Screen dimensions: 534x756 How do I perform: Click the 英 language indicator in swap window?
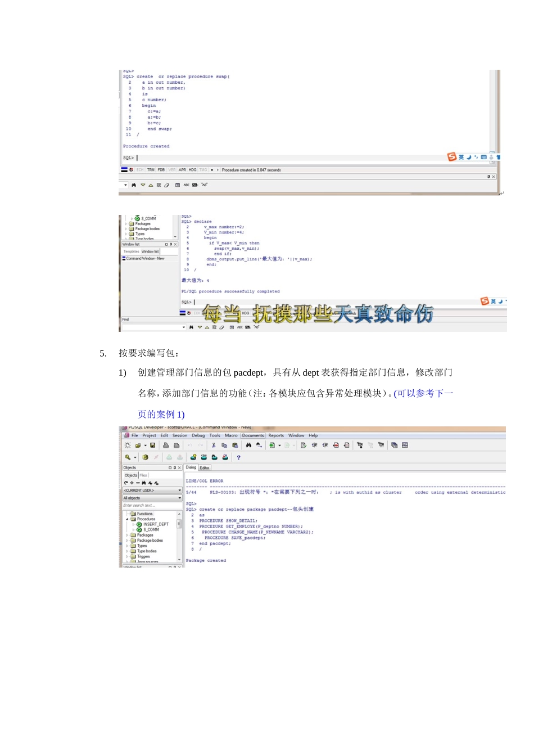(461, 157)
